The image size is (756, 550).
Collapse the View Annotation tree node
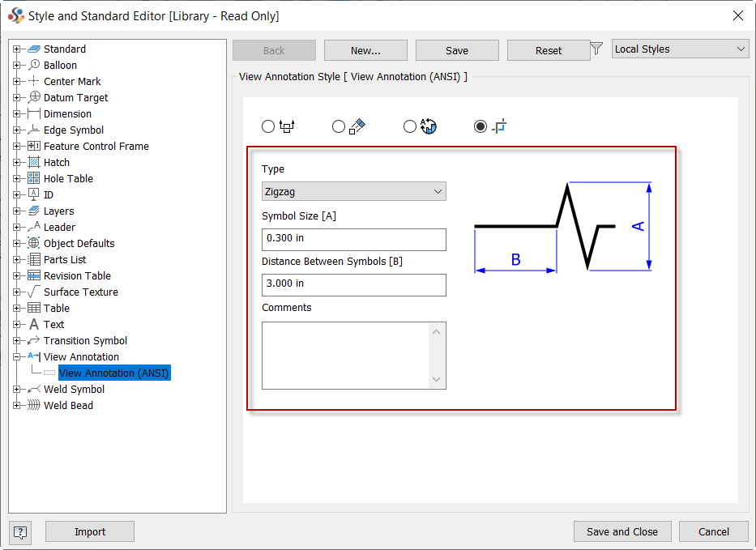coord(16,356)
